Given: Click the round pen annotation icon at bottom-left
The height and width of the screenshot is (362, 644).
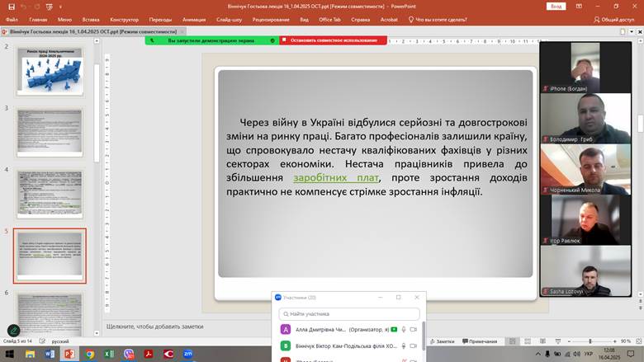Looking at the screenshot, I should pos(14,331).
